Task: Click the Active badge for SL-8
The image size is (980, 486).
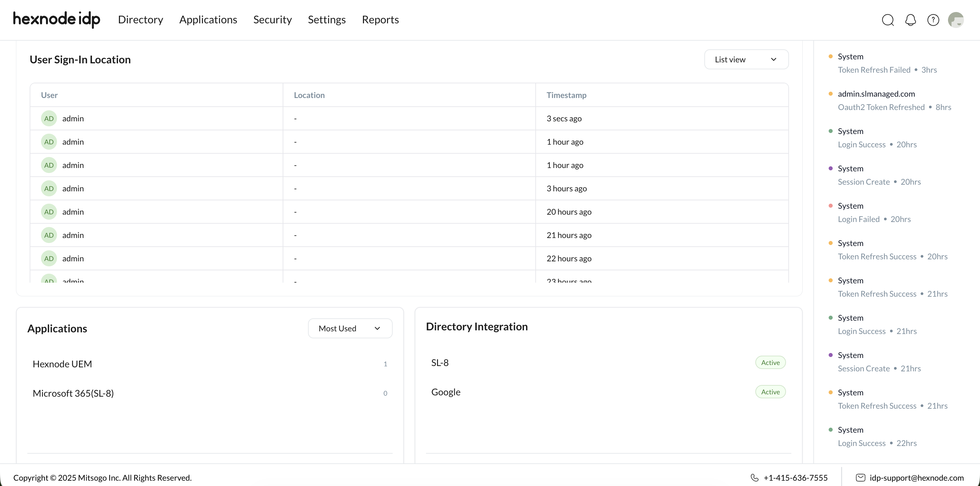Action: pyautogui.click(x=770, y=363)
